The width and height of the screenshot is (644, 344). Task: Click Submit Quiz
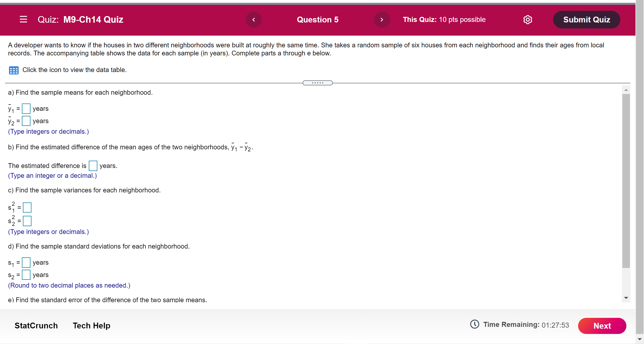coord(586,19)
